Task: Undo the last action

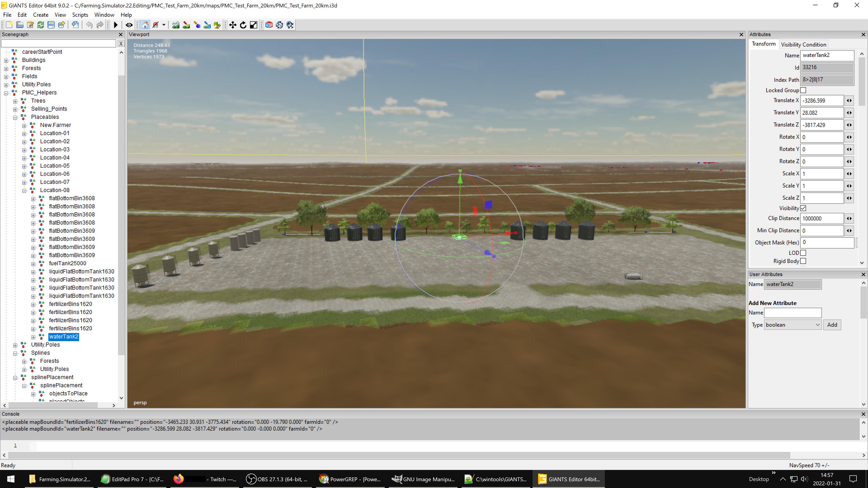Action: [x=89, y=25]
